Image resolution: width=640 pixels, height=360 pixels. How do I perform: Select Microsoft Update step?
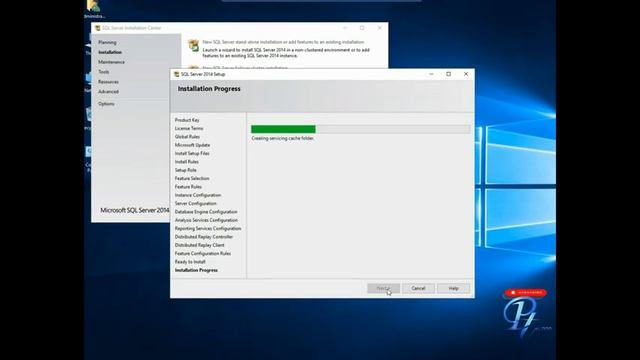pos(192,145)
